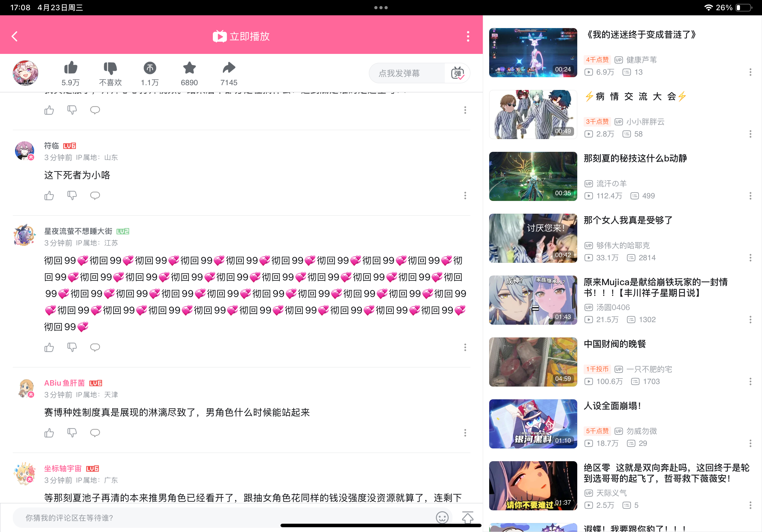Open 人设全面崩塌! video thumbnail
The height and width of the screenshot is (532, 762).
coord(533,424)
